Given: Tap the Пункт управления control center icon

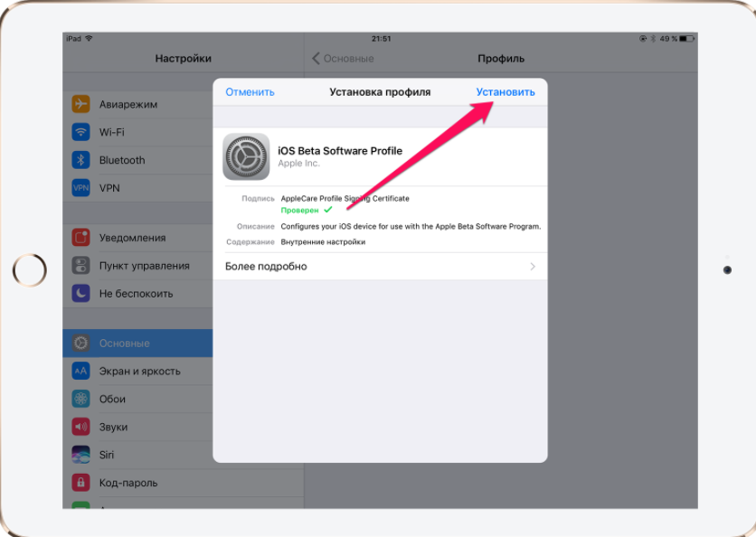Looking at the screenshot, I should 81,266.
